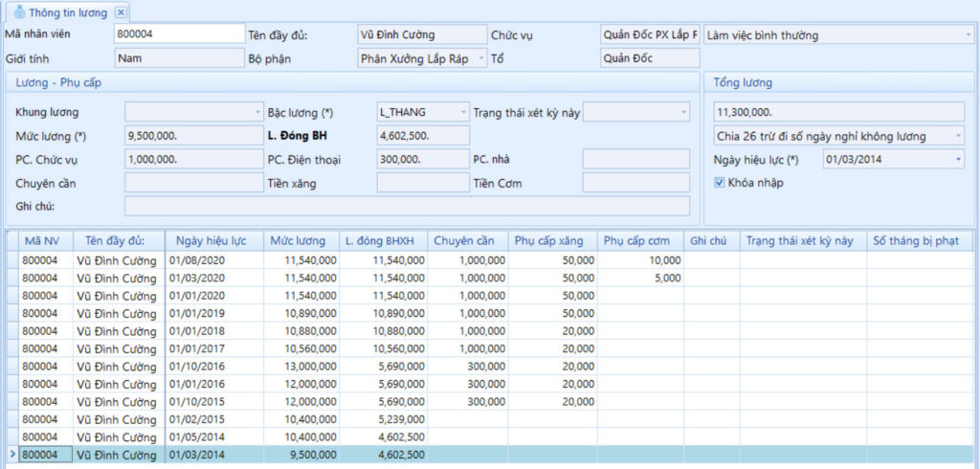980x469 pixels.
Task: Toggle the Khóa nhập checkbox
Action: click(x=720, y=183)
